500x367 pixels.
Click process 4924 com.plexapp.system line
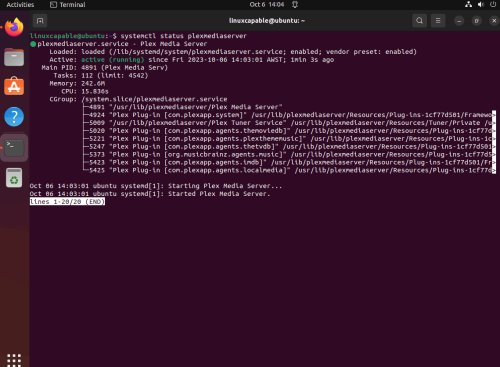(x=289, y=115)
